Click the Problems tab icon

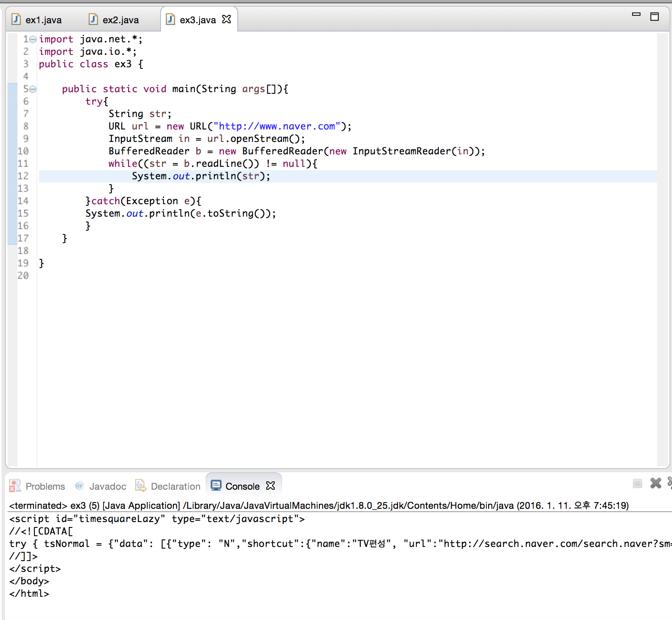coord(15,486)
